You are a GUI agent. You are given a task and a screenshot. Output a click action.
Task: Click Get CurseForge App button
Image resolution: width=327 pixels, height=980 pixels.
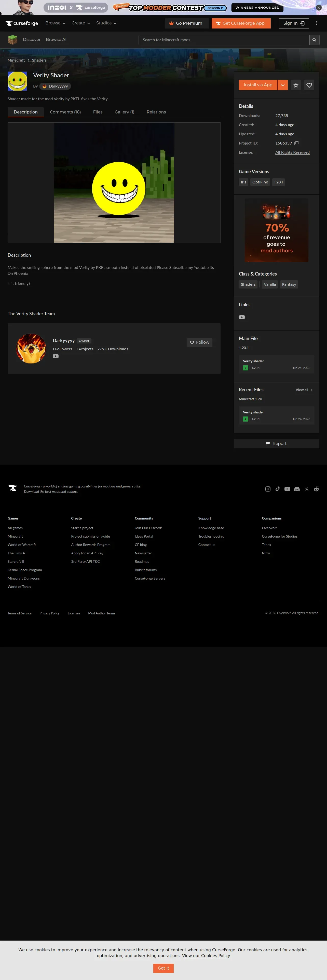[x=241, y=23]
